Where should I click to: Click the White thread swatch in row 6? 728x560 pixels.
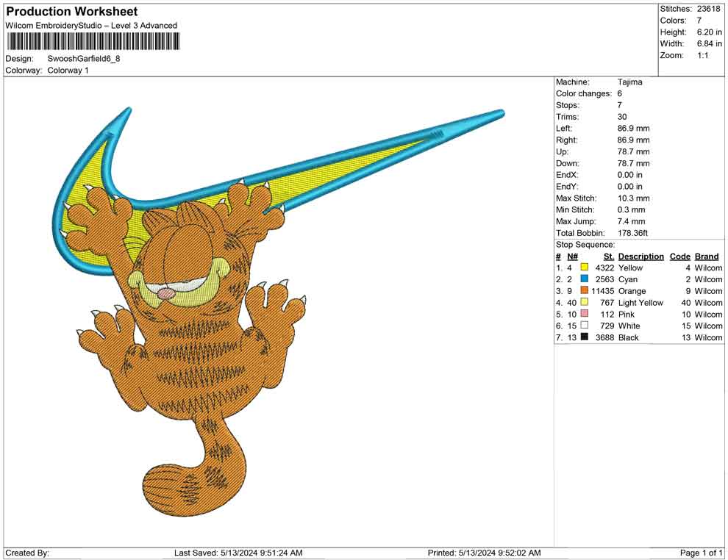pyautogui.click(x=585, y=326)
